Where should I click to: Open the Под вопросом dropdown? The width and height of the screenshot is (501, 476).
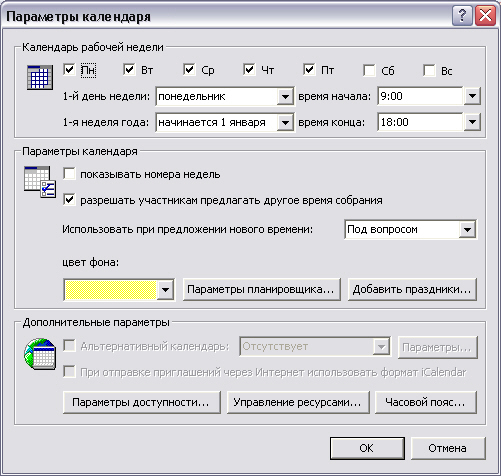pyautogui.click(x=467, y=229)
